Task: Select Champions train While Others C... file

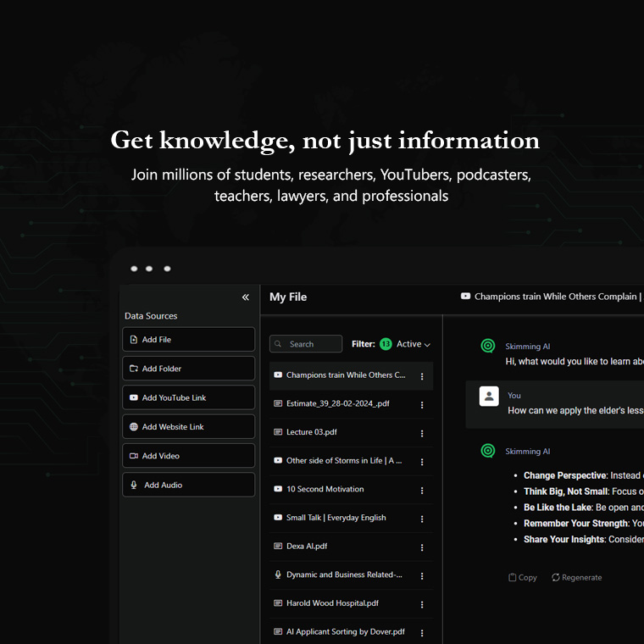Action: click(351, 375)
